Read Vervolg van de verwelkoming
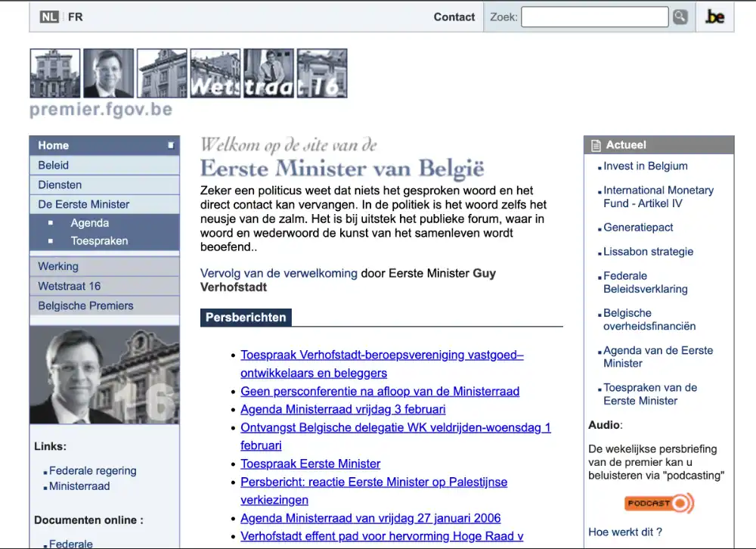 (279, 274)
